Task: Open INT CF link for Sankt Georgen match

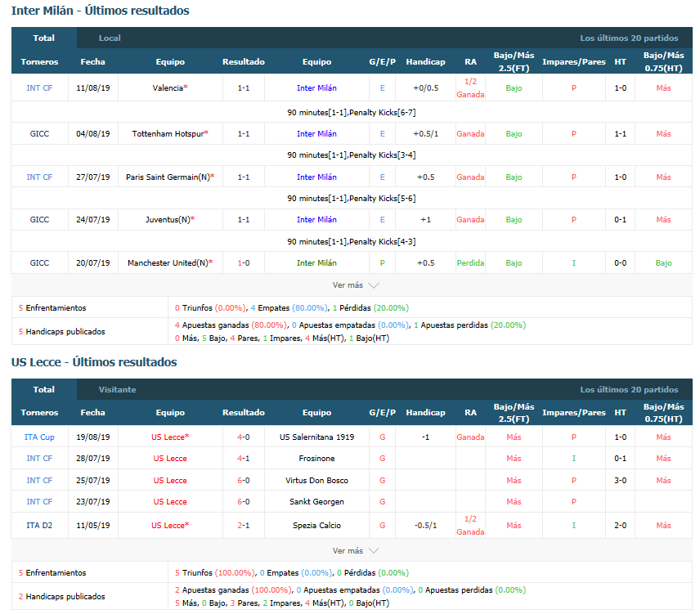Action: pyautogui.click(x=39, y=501)
